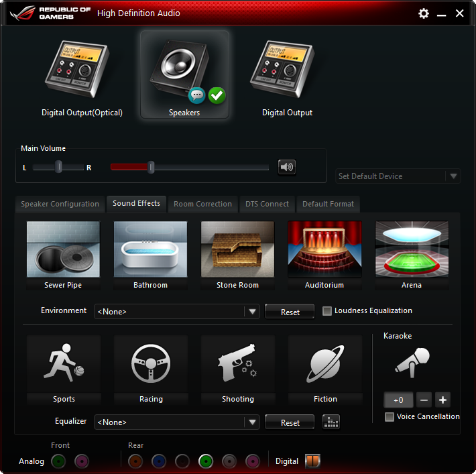Apply the Fiction equalizer preset
The width and height of the screenshot is (476, 474).
[x=325, y=369]
